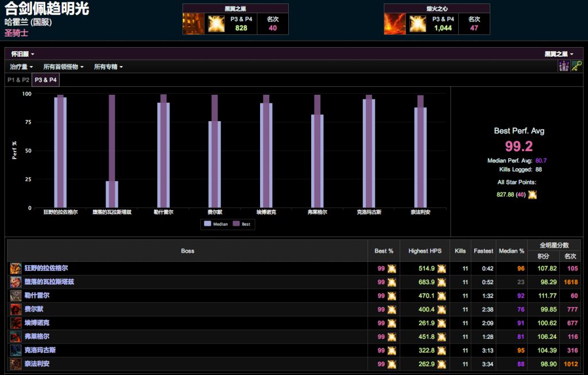588x375 pixels.
Task: Expand the 所有首领怪物 dropdown
Action: [x=63, y=67]
